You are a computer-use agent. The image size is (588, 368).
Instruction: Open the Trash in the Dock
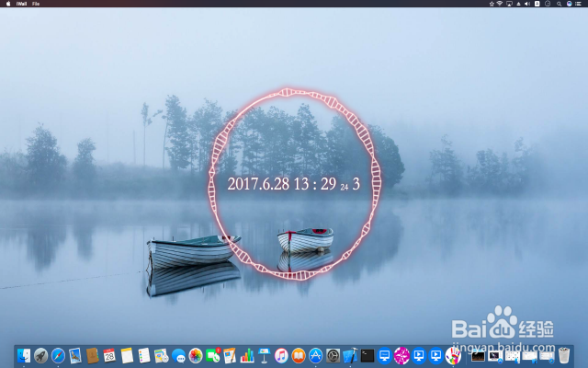pyautogui.click(x=563, y=355)
